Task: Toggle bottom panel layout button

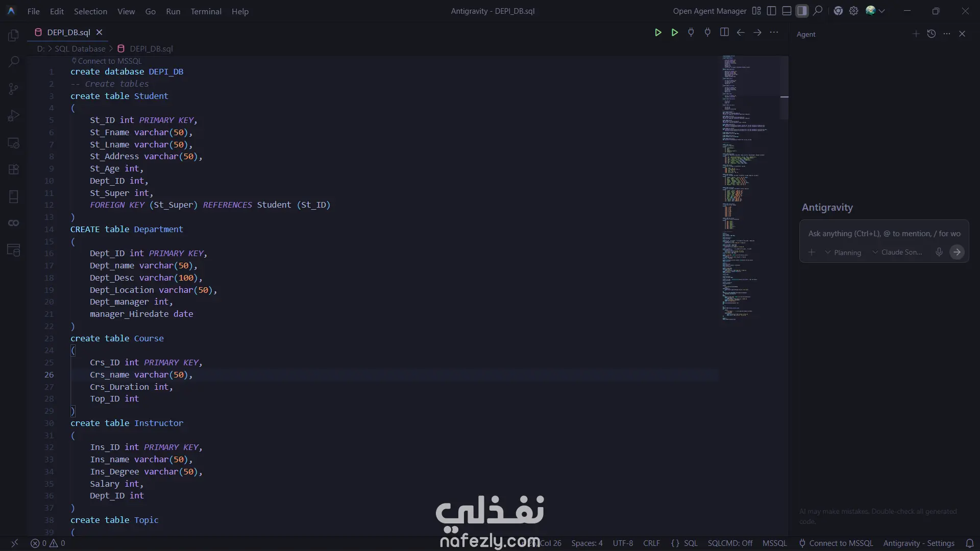Action: (x=787, y=11)
